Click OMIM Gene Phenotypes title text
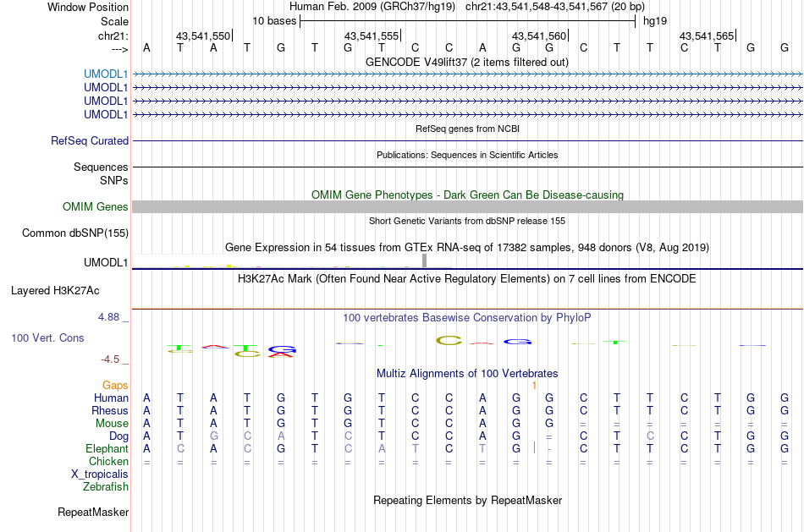Viewport: 804px width, 532px height. point(467,195)
